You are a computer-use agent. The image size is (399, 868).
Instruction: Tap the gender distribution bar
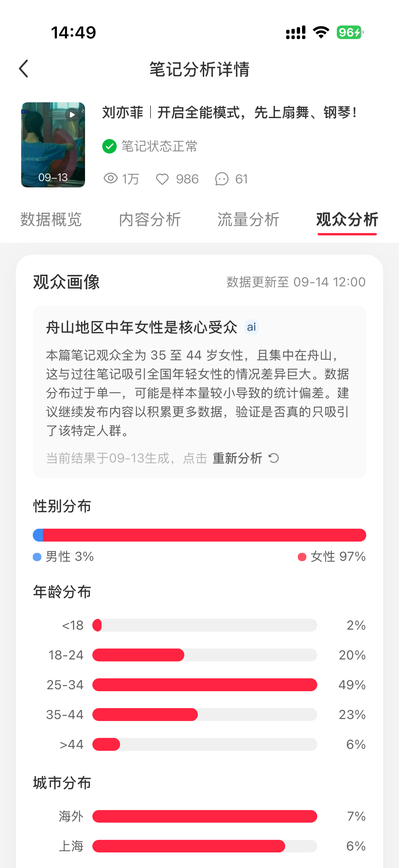click(x=199, y=535)
